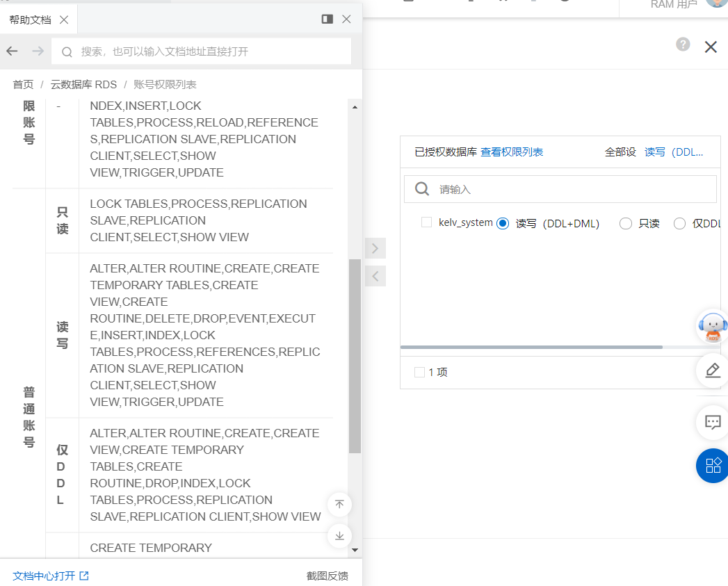Click the 文档中心打开 link
Image resolution: width=728 pixels, height=586 pixels.
(44, 576)
